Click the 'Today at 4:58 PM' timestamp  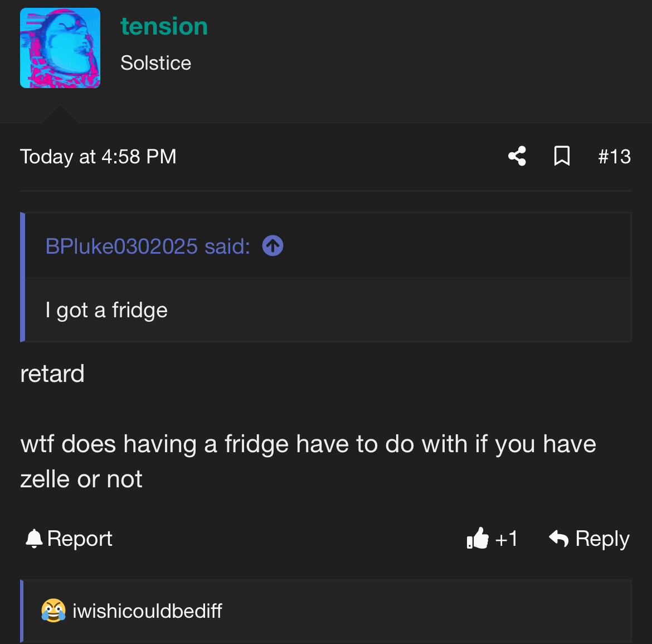pyautogui.click(x=98, y=157)
